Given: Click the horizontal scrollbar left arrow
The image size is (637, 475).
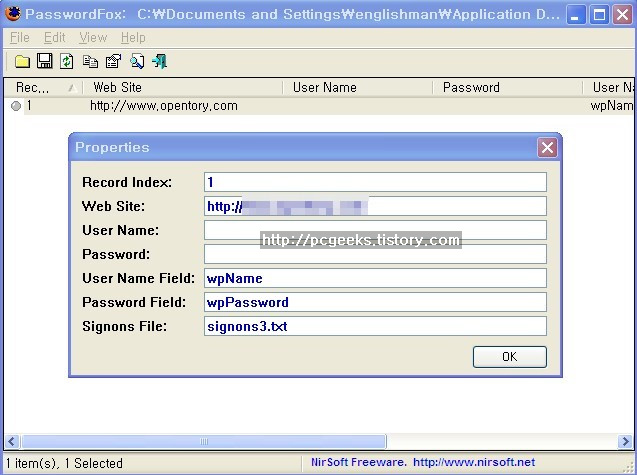Looking at the screenshot, I should (x=12, y=441).
